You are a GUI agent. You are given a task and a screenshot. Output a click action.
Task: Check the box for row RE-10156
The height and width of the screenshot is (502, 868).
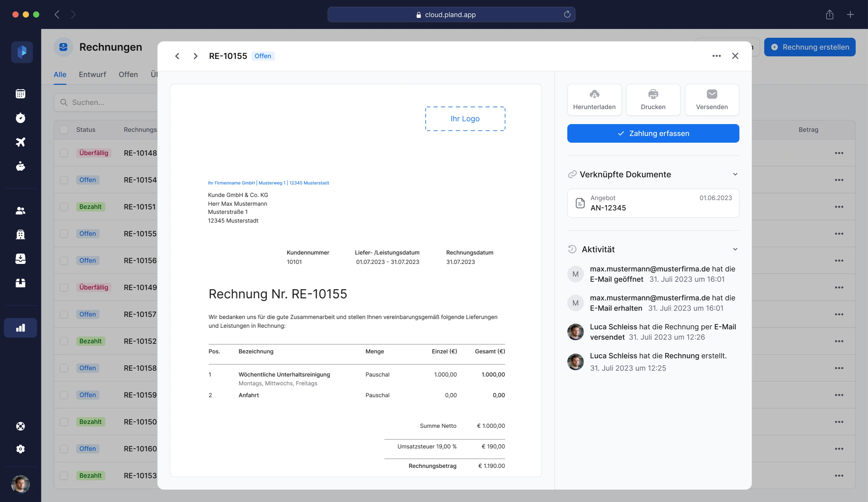[x=64, y=261]
